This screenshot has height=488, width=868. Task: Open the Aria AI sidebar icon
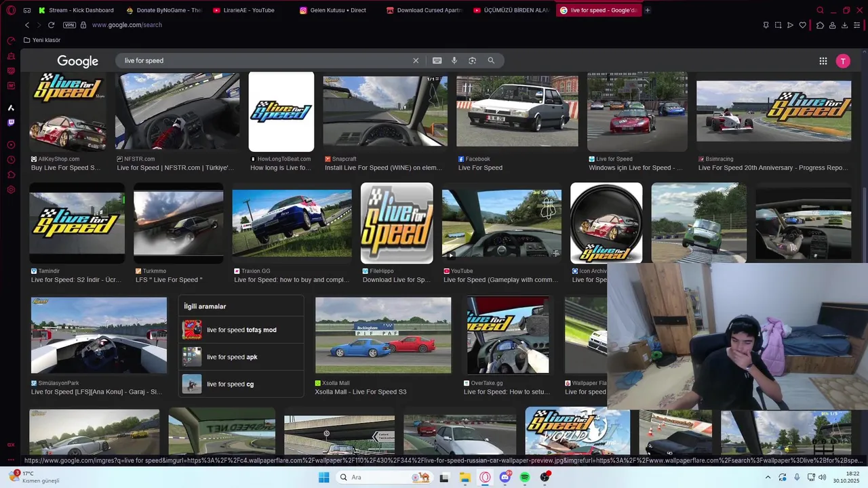[x=11, y=108]
